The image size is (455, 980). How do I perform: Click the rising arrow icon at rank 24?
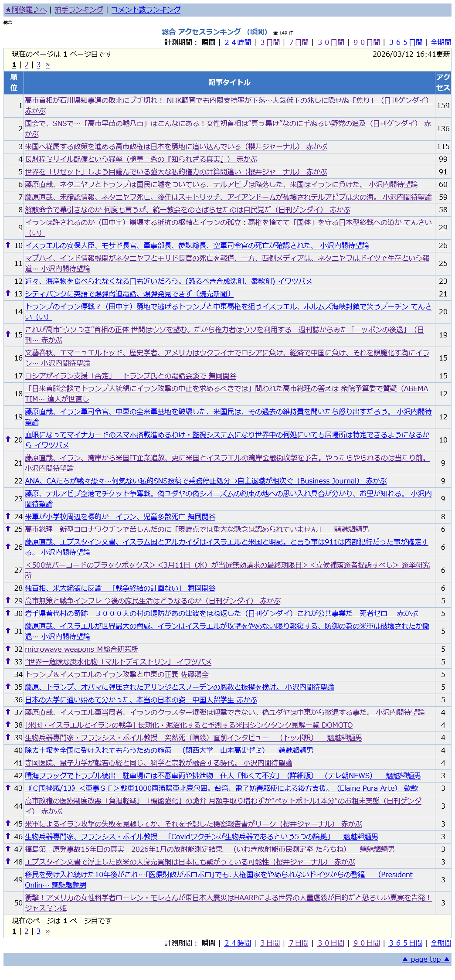click(8, 516)
